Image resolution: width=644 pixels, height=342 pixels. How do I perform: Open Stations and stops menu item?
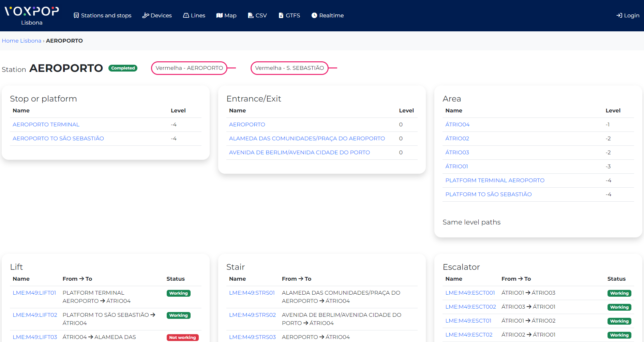(103, 15)
